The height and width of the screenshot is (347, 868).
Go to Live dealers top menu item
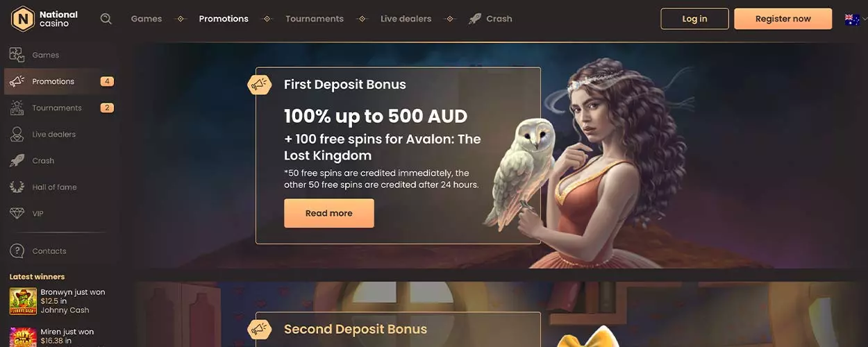[x=406, y=19]
